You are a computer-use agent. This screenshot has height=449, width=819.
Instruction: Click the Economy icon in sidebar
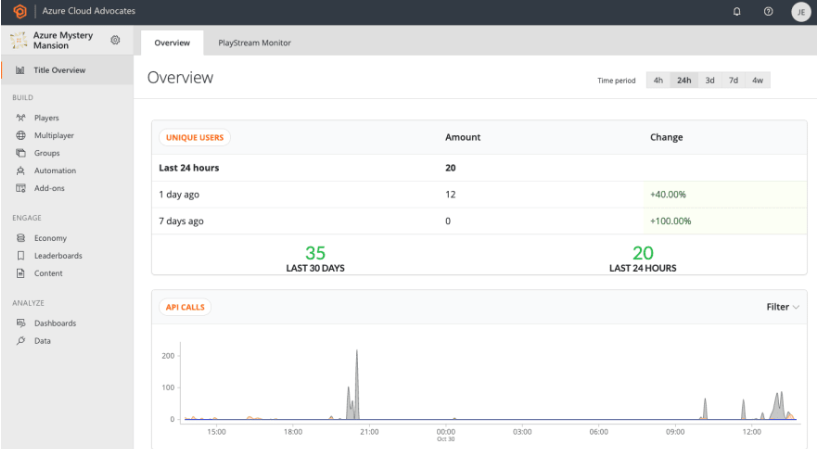(21, 238)
